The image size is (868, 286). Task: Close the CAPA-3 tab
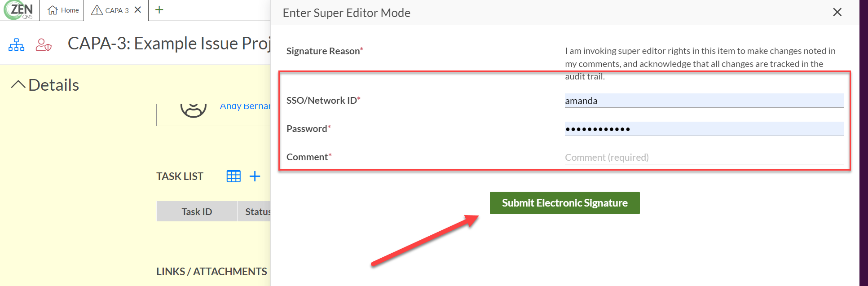point(138,10)
